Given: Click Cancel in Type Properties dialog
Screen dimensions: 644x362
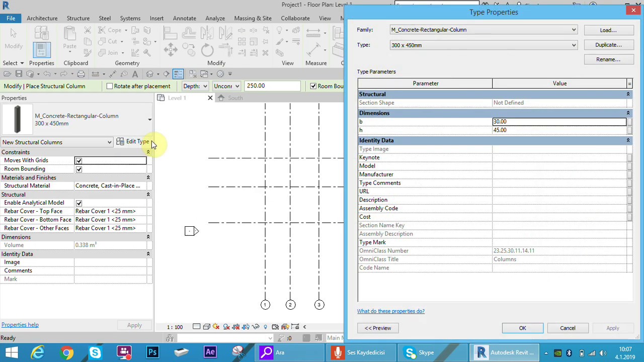Looking at the screenshot, I should 568,328.
